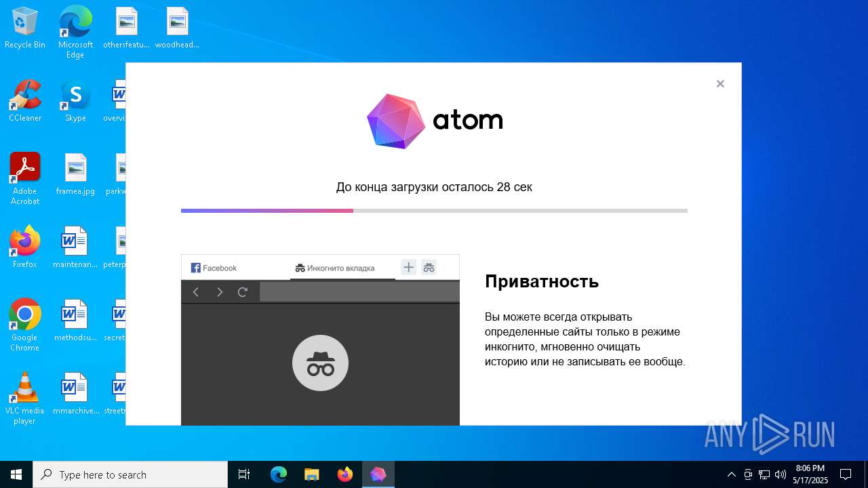Open the CCleaner desktop shortcut
The image size is (868, 488).
[x=25, y=102]
